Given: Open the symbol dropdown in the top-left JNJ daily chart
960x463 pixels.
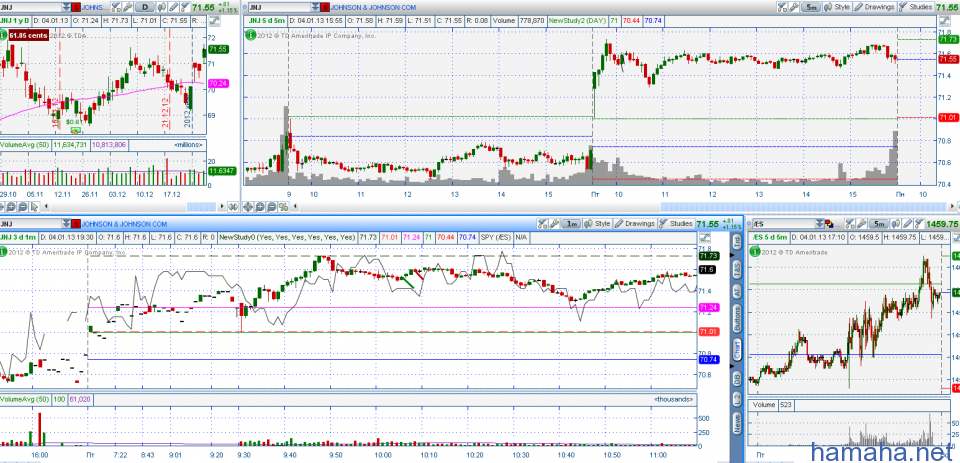Looking at the screenshot, I should [66, 7].
